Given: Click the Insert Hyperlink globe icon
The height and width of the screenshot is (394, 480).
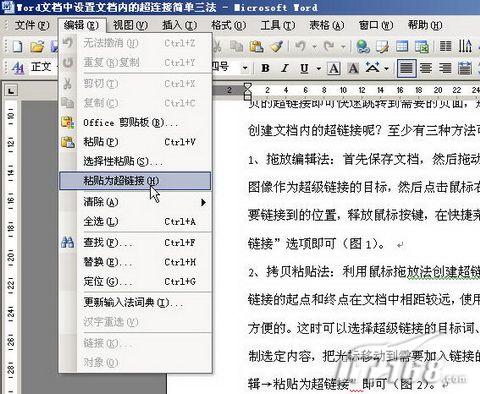Looking at the screenshot, I should tap(362, 46).
